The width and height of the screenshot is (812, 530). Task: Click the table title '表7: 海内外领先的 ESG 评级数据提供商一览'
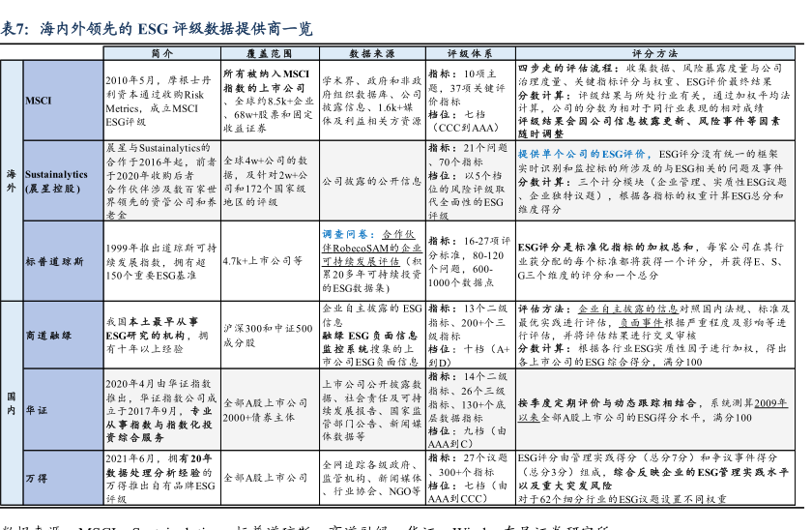click(x=157, y=28)
